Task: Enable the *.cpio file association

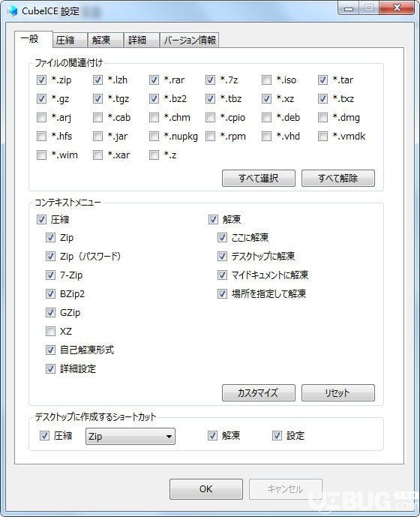Action: (x=210, y=117)
